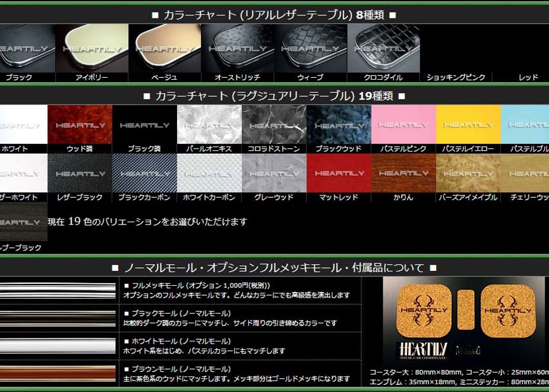Screen dimensions: 549x392
Task: Select the クロコダイル leather thumbnail
Action: coord(383,48)
